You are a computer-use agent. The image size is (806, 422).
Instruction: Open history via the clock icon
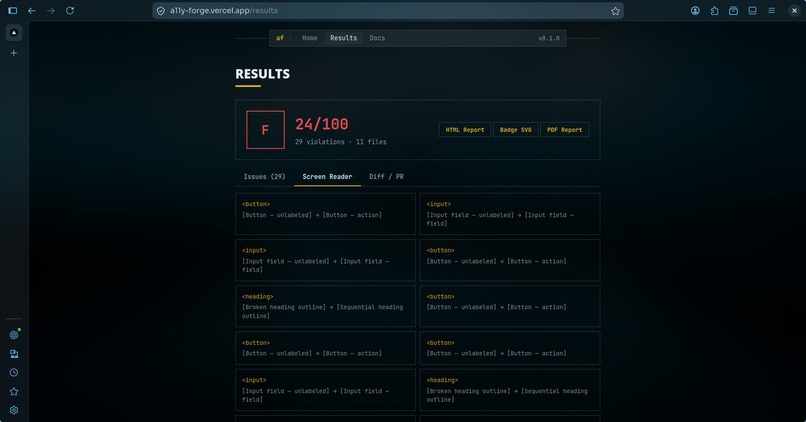[x=14, y=373]
